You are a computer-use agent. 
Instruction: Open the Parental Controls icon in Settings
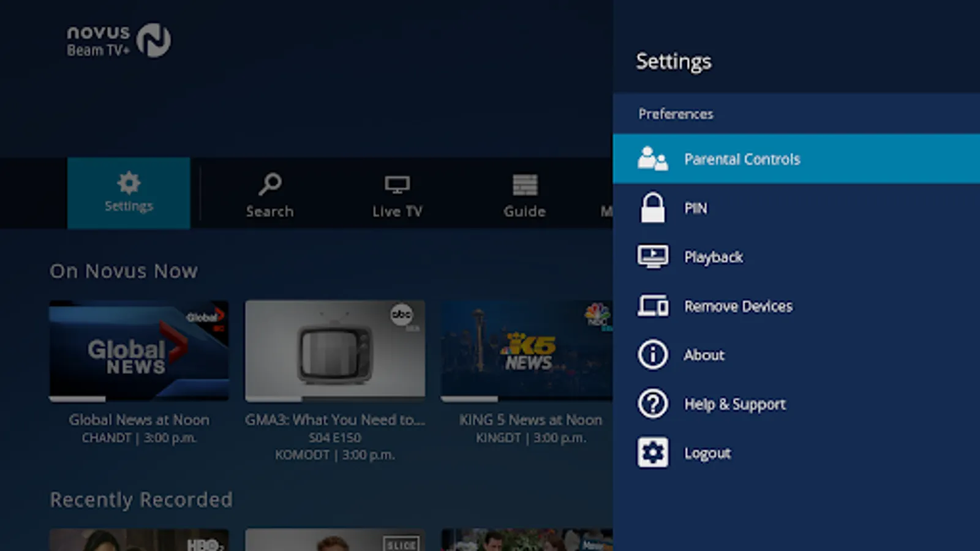tap(652, 159)
